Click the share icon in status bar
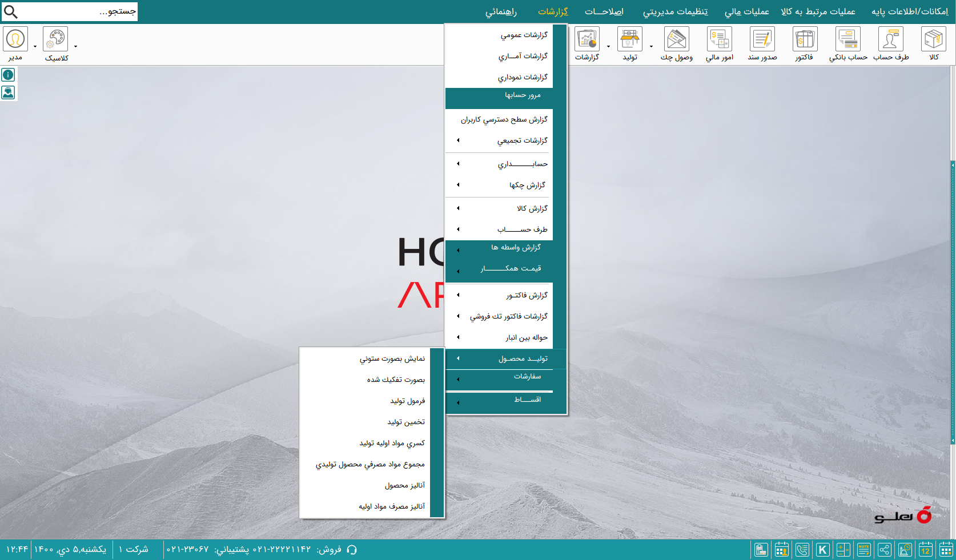Viewport: 956px width, 560px height. point(884,550)
